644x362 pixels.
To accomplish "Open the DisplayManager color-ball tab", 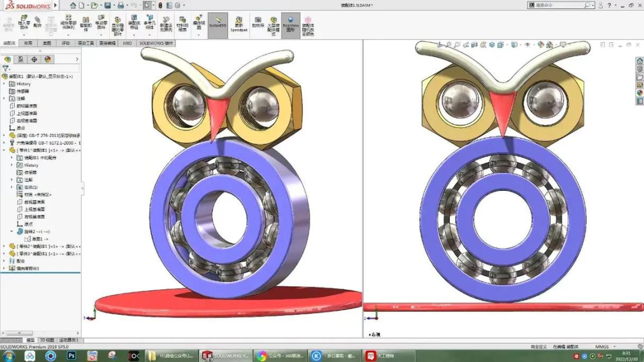I will pyautogui.click(x=48, y=59).
